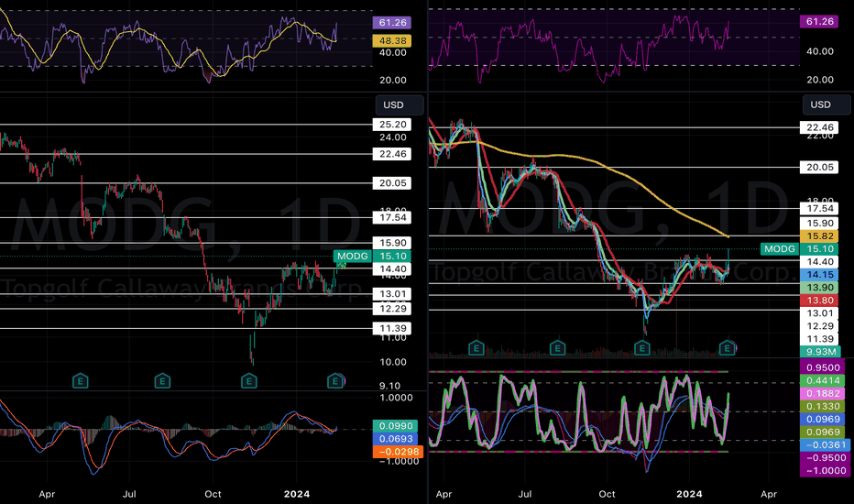Open the USD currency selector on left chart
This screenshot has height=504, width=854.
(400, 105)
